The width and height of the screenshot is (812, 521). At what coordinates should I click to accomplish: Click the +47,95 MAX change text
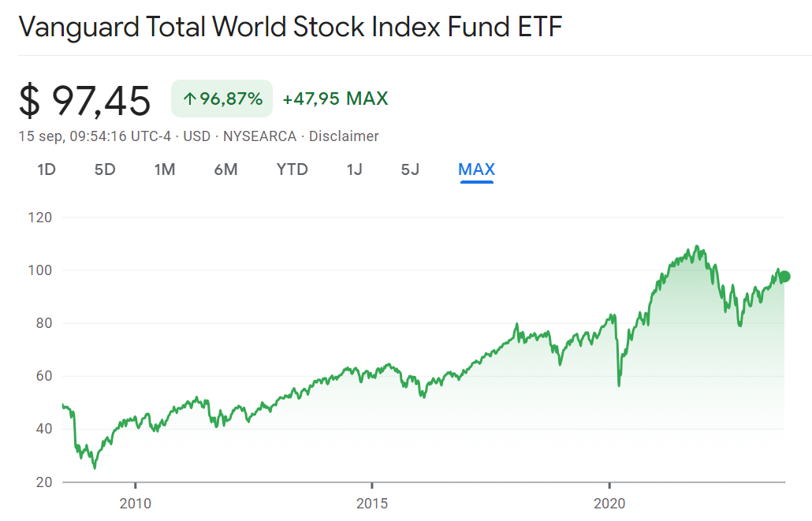335,99
